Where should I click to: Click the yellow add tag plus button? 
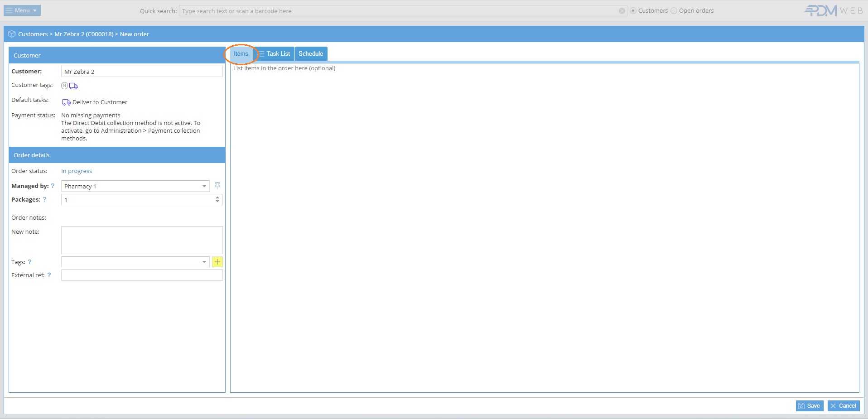(217, 262)
